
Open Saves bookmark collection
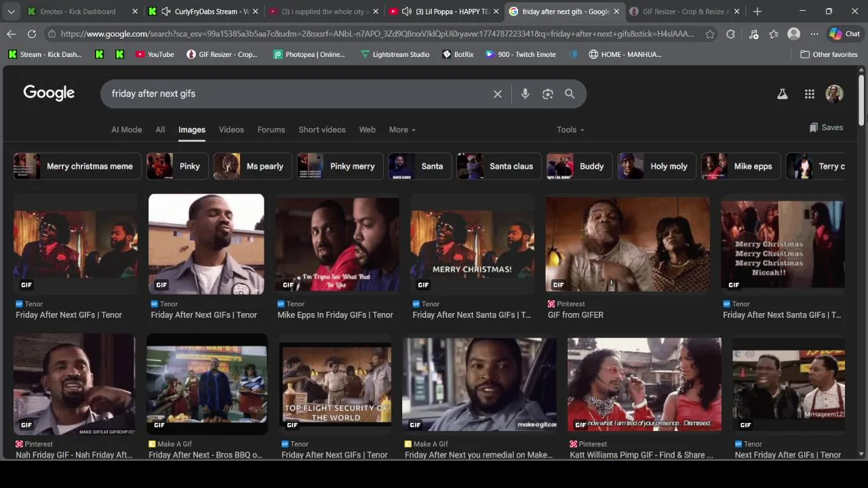coord(826,127)
